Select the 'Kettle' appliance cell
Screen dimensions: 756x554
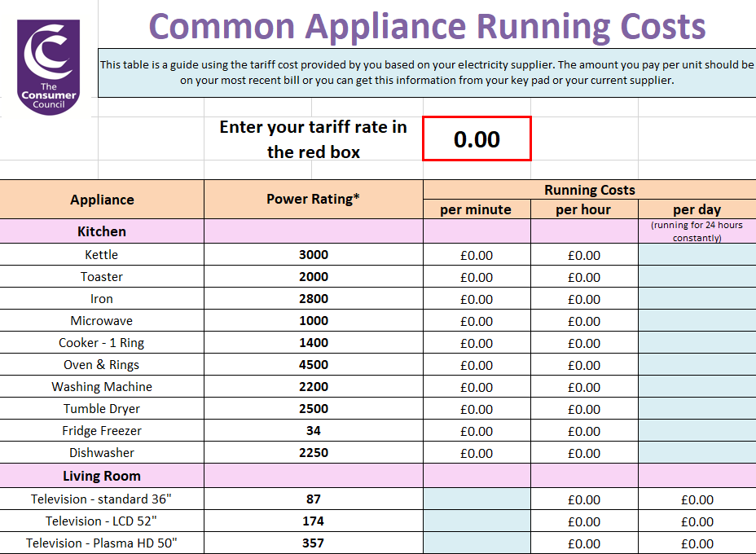tap(102, 254)
